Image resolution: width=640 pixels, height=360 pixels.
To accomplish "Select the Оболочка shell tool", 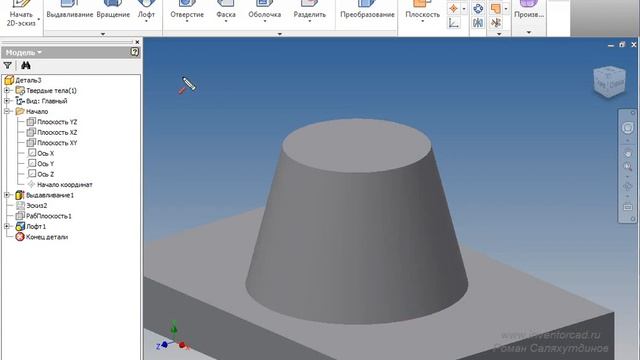I will point(264,11).
